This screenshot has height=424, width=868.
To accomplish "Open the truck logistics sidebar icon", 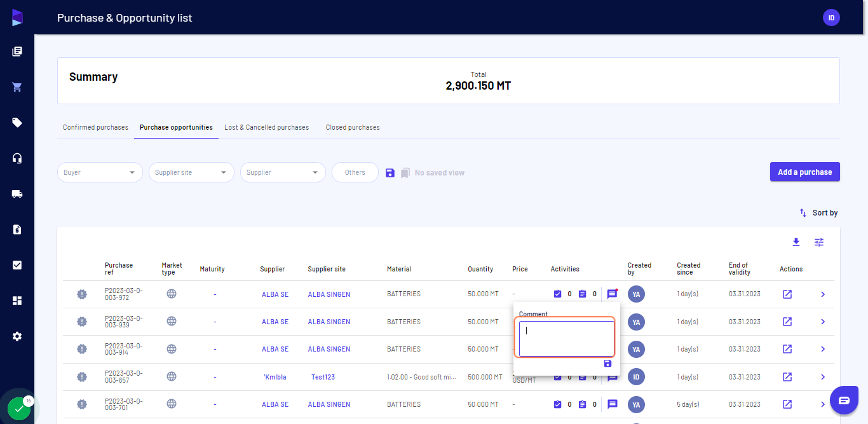I will 17,194.
